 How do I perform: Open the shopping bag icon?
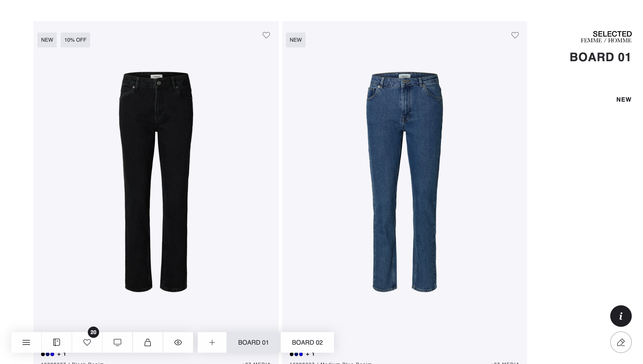(x=148, y=342)
